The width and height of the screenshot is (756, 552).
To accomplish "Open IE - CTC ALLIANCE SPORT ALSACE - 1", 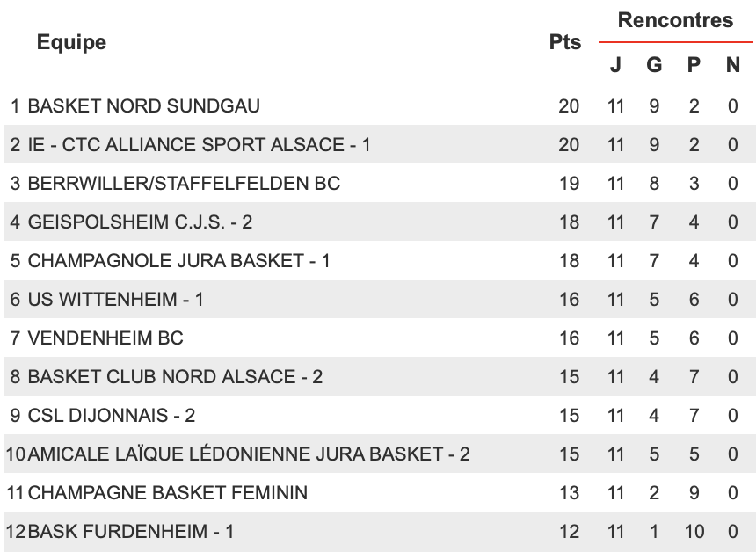I will 200,145.
